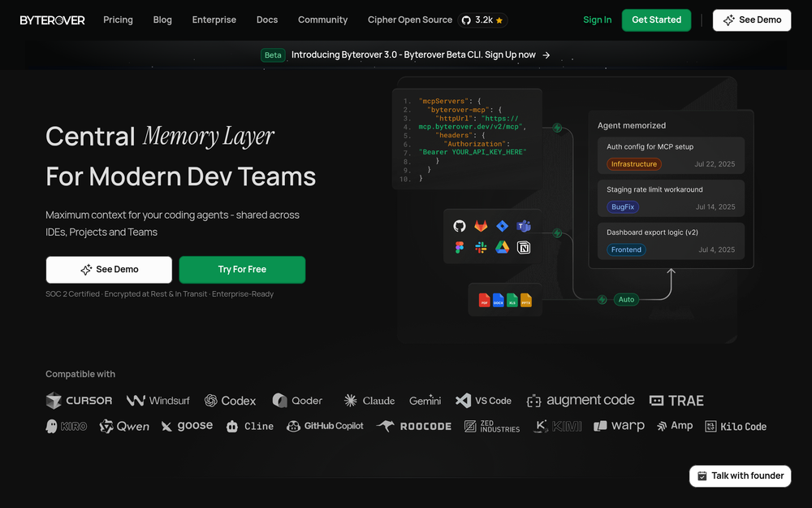Click the Jira diamond icon

(x=503, y=226)
